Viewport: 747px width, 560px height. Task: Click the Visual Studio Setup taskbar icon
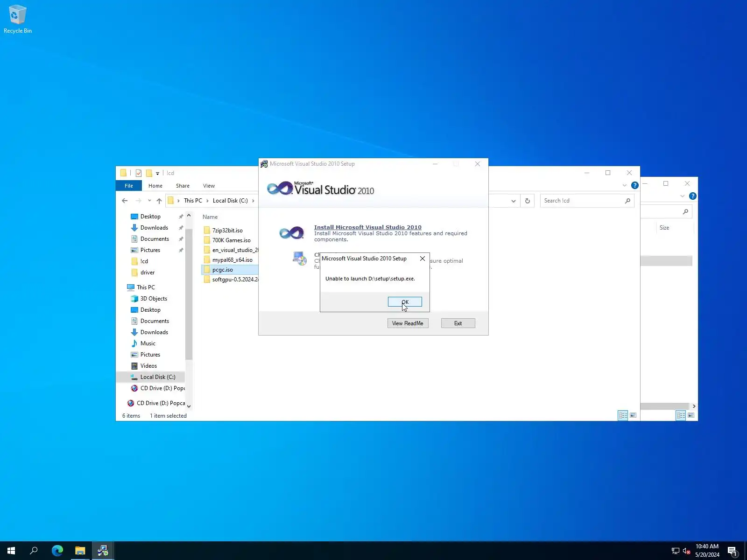coord(103,551)
